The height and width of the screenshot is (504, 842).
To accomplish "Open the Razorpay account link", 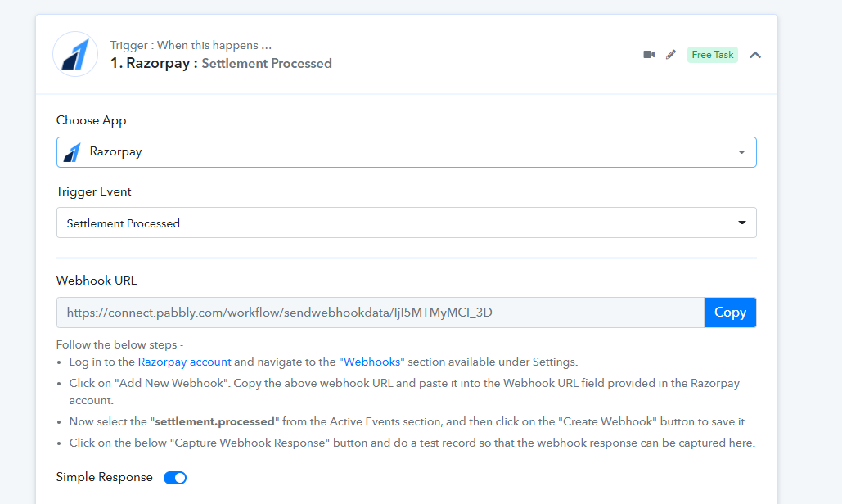I will (185, 362).
